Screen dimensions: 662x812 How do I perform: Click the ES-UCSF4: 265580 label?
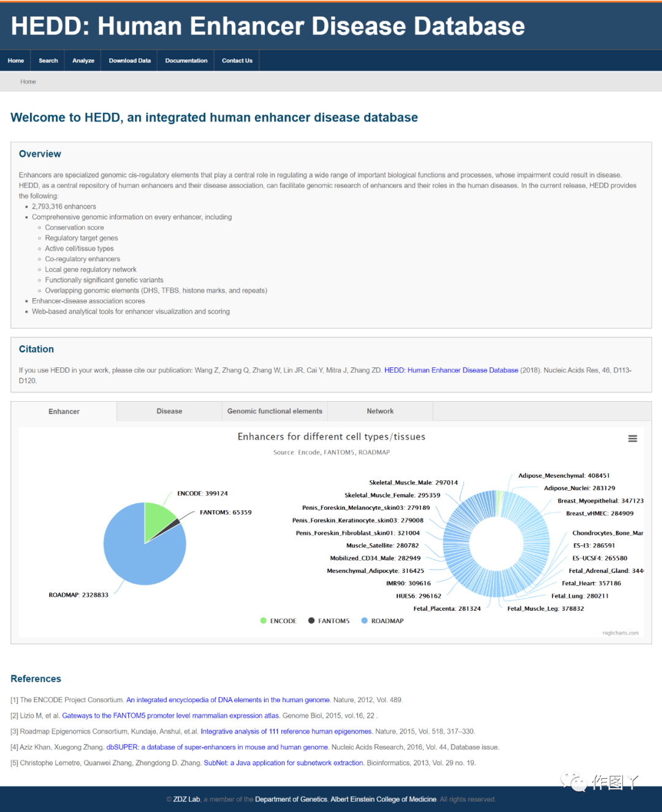600,558
